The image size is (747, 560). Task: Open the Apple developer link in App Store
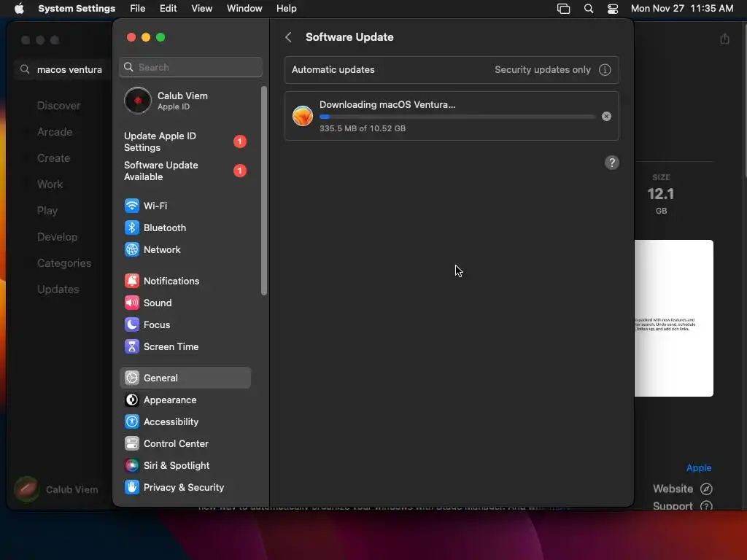pos(698,467)
